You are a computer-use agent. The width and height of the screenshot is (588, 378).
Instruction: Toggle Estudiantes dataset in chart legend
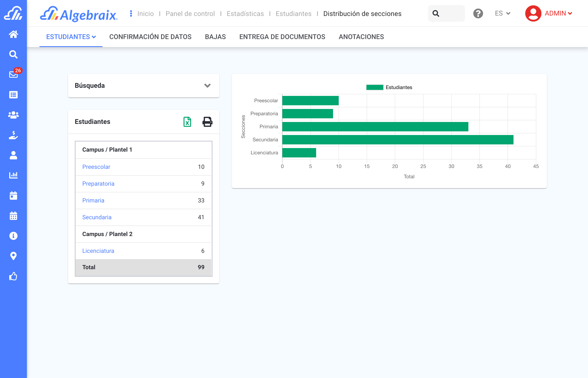pos(389,87)
